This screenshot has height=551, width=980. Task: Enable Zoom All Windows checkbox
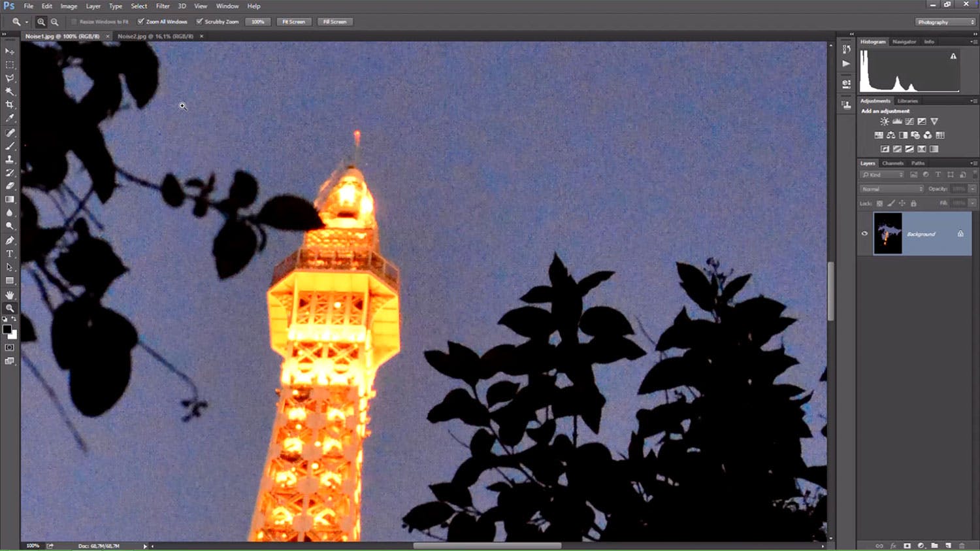pos(140,22)
